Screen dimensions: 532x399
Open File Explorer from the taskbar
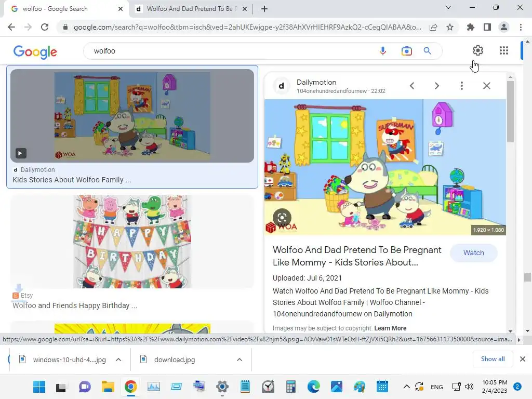(x=108, y=387)
